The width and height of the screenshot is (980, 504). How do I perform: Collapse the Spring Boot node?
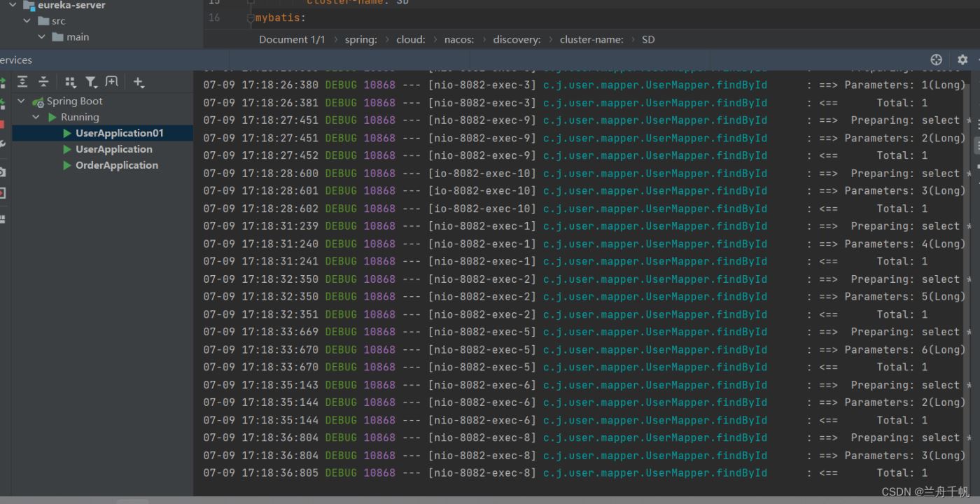[21, 101]
